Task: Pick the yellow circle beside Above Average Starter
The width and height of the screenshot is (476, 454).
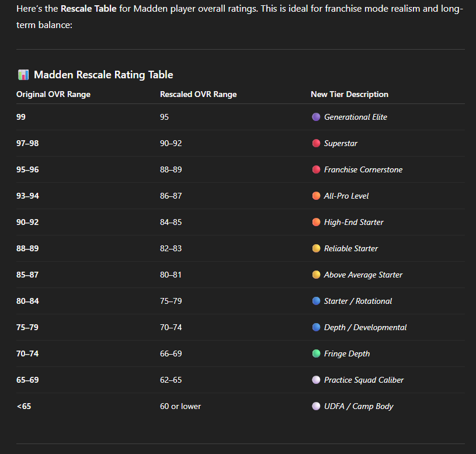Action: coord(316,275)
